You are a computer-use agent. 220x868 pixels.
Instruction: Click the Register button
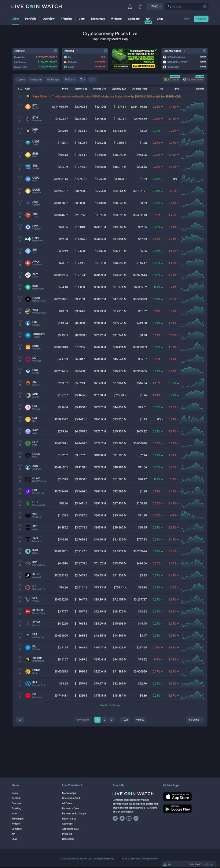[x=201, y=19]
